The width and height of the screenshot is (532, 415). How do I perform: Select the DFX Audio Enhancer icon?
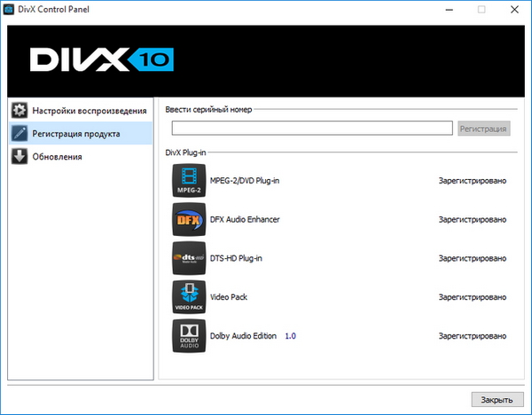point(186,219)
